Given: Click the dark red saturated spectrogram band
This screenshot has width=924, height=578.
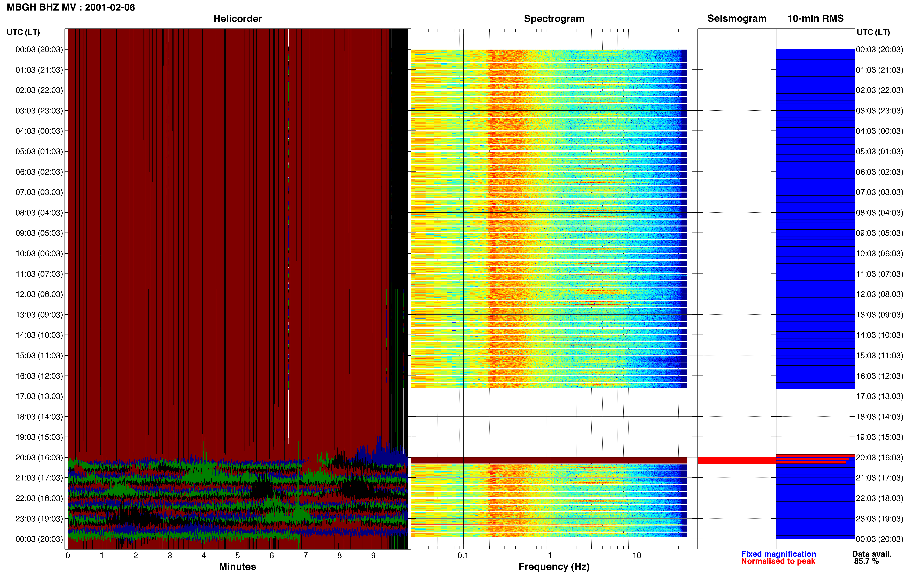Looking at the screenshot, I should (x=549, y=461).
